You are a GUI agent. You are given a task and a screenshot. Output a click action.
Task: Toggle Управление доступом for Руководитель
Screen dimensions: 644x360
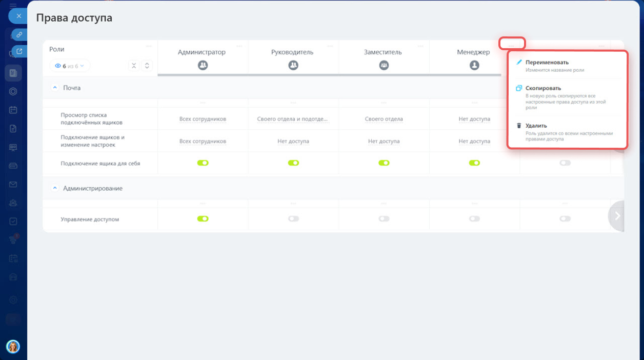click(x=293, y=219)
